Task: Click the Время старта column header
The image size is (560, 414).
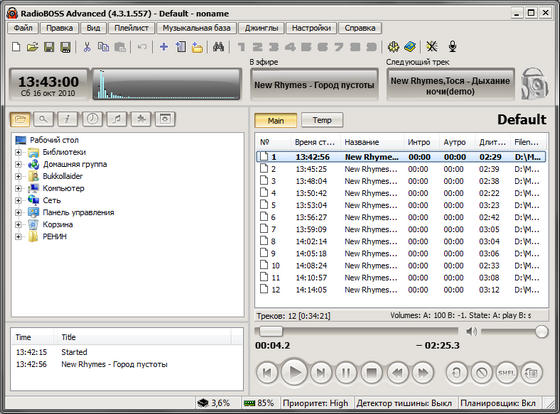Action: (315, 142)
